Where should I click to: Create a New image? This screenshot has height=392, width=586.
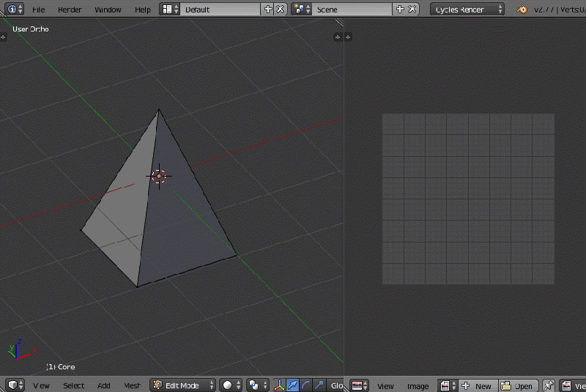479,385
